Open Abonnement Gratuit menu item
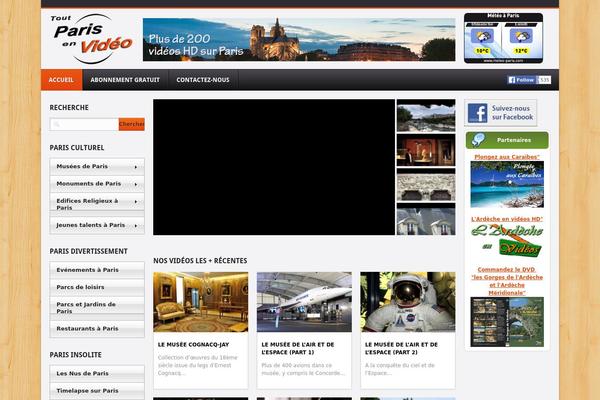The height and width of the screenshot is (400, 600). pos(125,80)
